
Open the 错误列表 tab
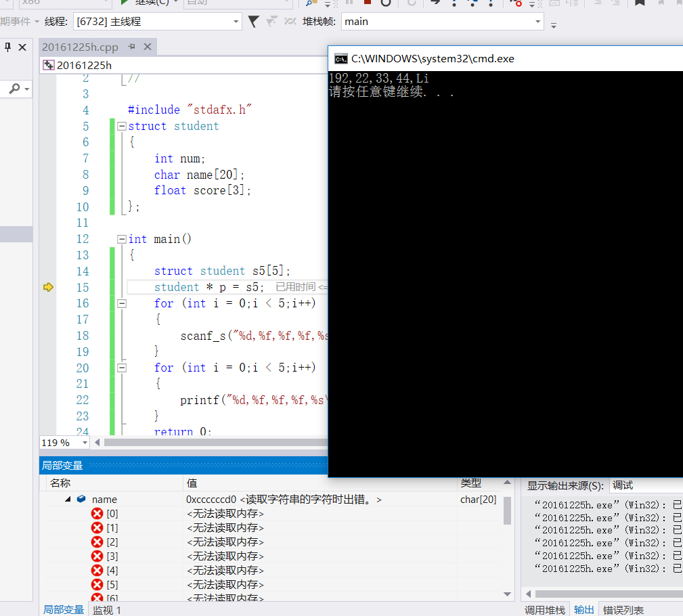623,610
